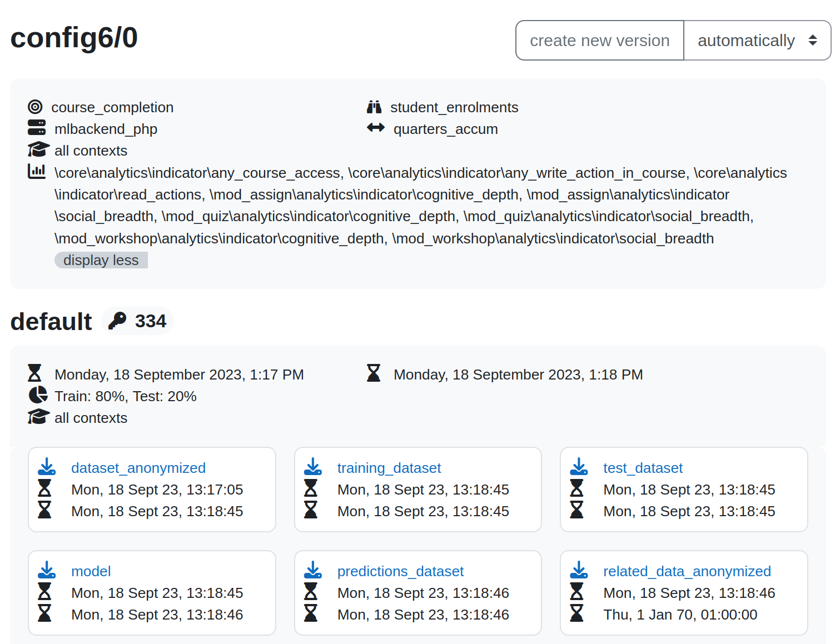The image size is (835, 644).
Task: Open the model download link
Action: (x=91, y=571)
